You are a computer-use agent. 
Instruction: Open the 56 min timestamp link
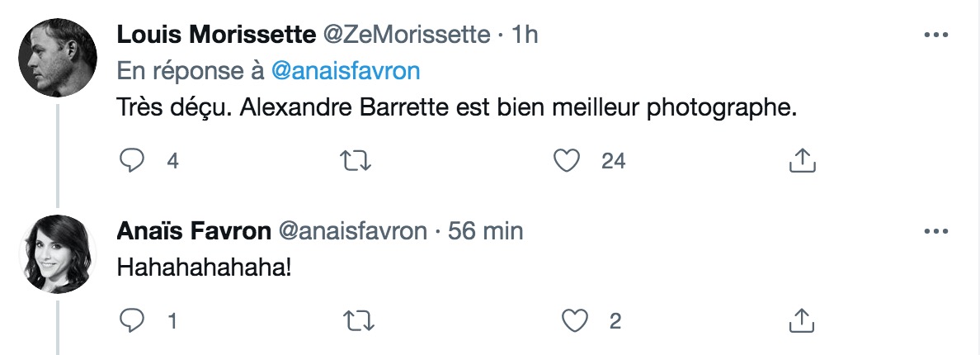point(485,231)
